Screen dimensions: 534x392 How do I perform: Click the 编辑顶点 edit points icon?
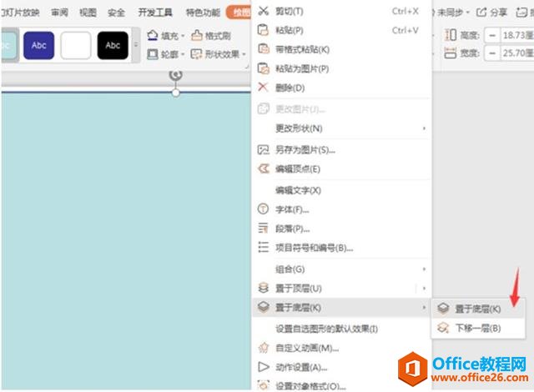click(x=264, y=169)
